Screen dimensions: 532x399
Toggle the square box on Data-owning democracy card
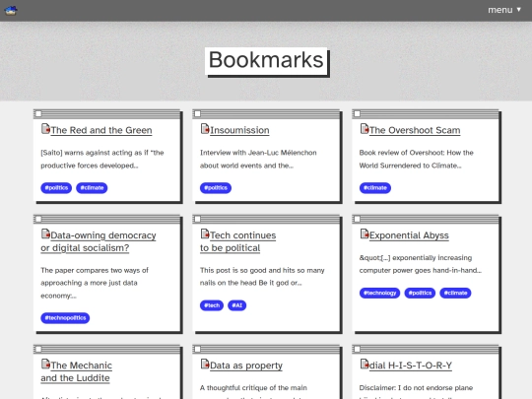click(38, 219)
